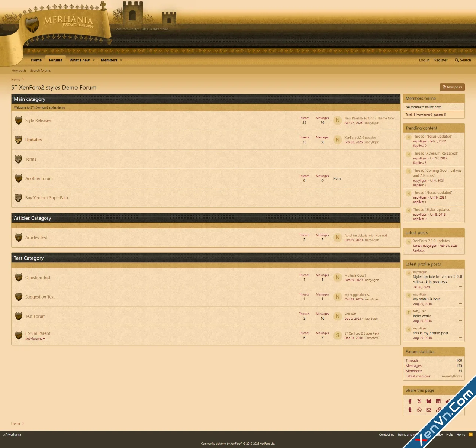
Task: Share the page on Bluesky
Action: pos(429,401)
